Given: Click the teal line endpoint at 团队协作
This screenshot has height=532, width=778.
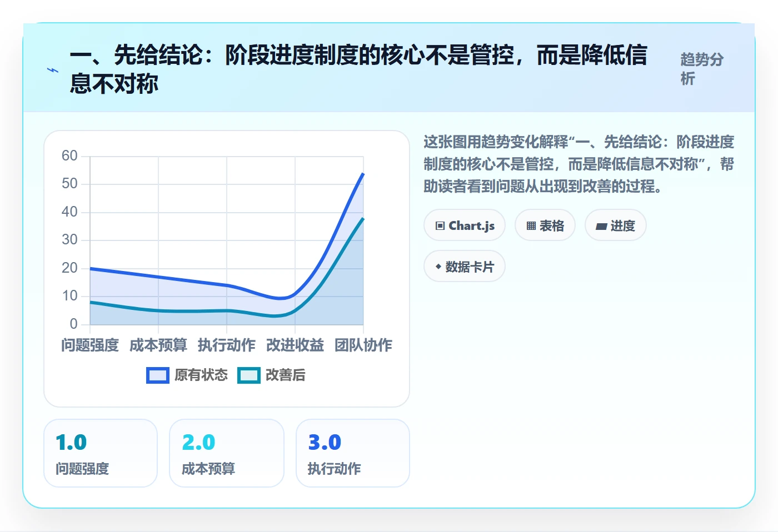Looking at the screenshot, I should tap(363, 219).
